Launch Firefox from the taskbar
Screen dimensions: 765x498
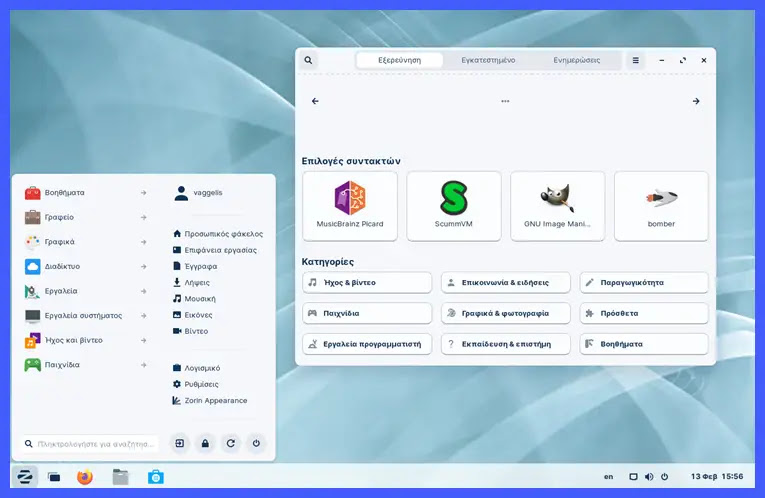[85, 477]
